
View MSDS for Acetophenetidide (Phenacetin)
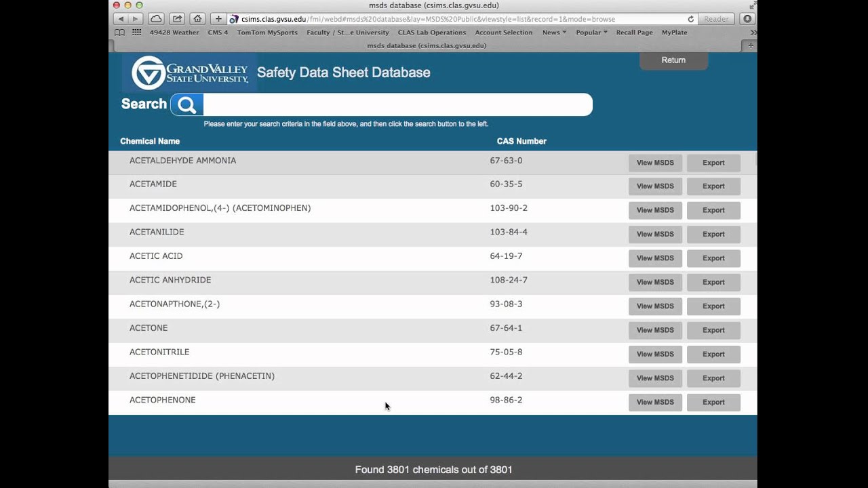655,378
